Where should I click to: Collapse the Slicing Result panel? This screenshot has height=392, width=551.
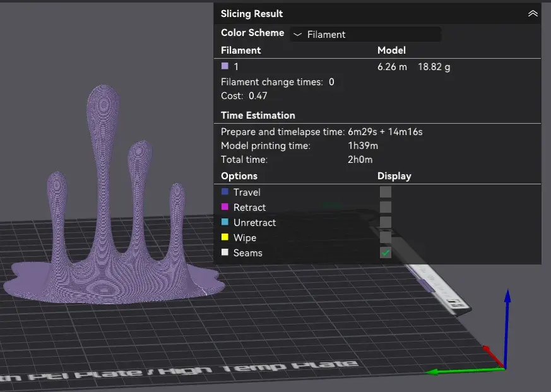pyautogui.click(x=533, y=13)
